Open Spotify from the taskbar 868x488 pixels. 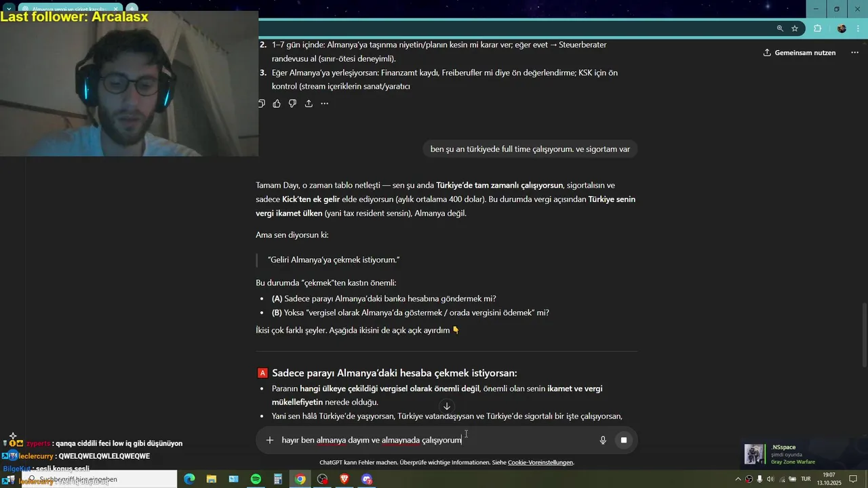(x=256, y=479)
